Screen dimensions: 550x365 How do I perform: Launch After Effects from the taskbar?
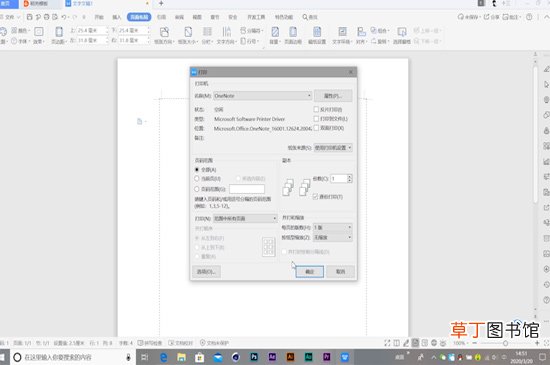point(272,357)
